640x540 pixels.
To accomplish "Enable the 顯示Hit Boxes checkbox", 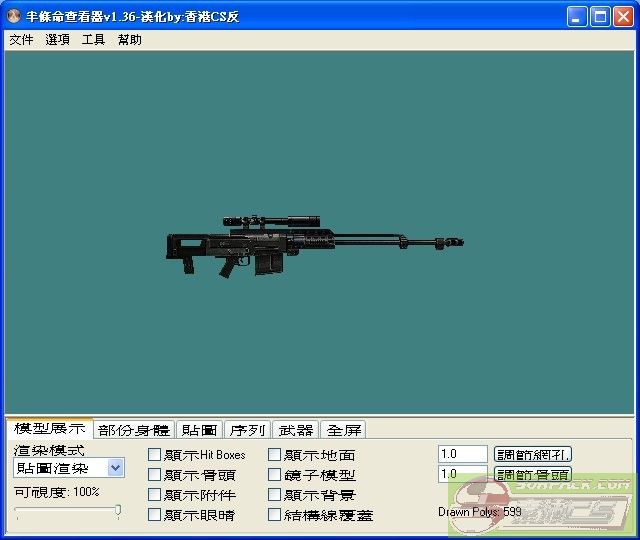I will point(154,455).
